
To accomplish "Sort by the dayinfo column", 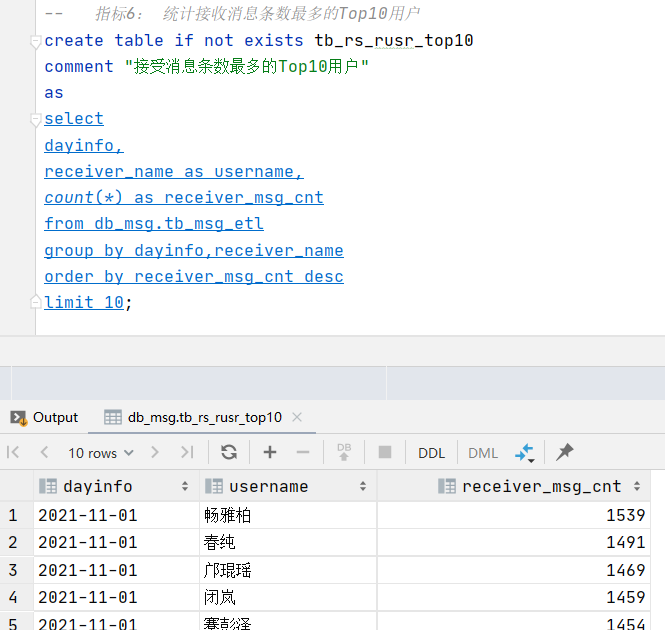I will pos(185,486).
